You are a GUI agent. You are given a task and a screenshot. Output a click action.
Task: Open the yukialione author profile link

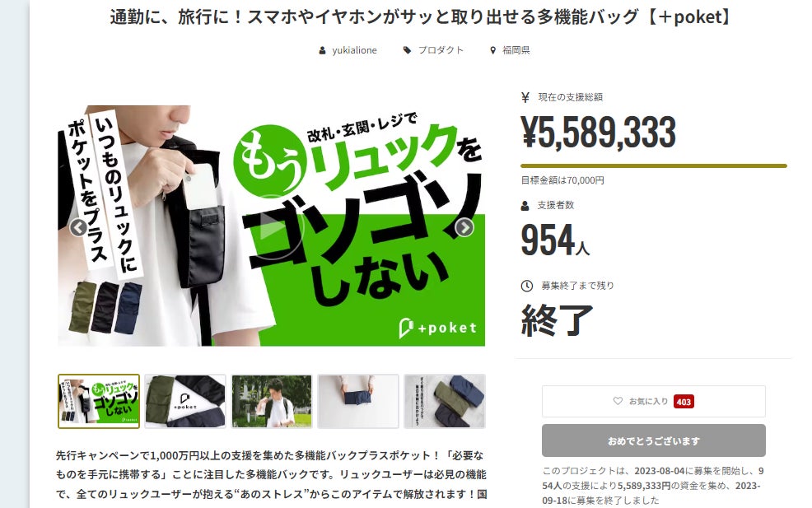tap(354, 50)
